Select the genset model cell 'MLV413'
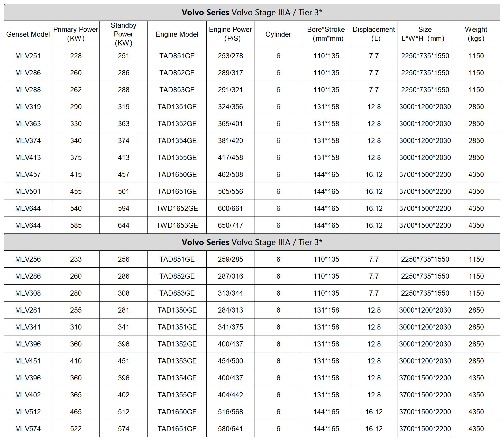The image size is (504, 441). point(28,157)
